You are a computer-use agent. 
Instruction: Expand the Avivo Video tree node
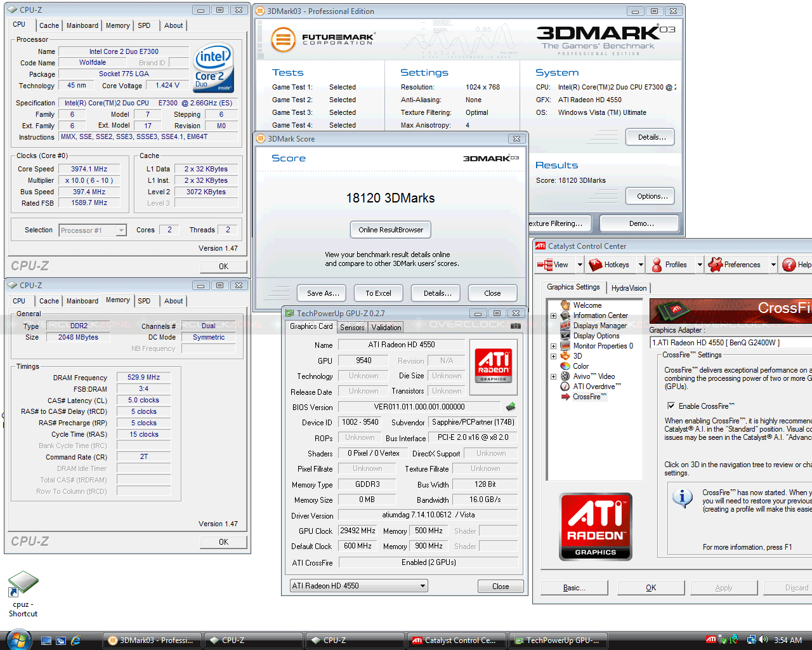553,376
